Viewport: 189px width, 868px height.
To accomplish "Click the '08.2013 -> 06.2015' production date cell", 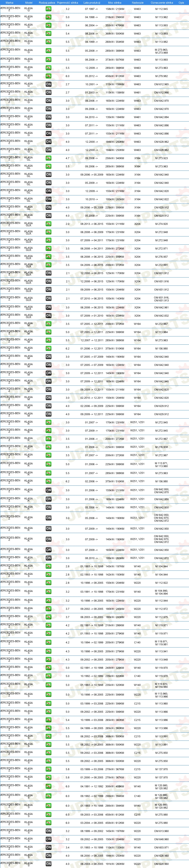I will (92, 224).
